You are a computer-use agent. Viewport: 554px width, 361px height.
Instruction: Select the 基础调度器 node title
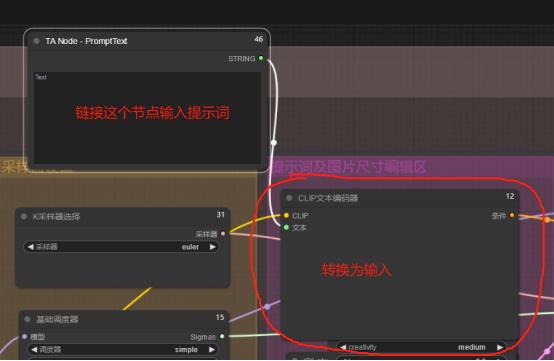pyautogui.click(x=57, y=319)
